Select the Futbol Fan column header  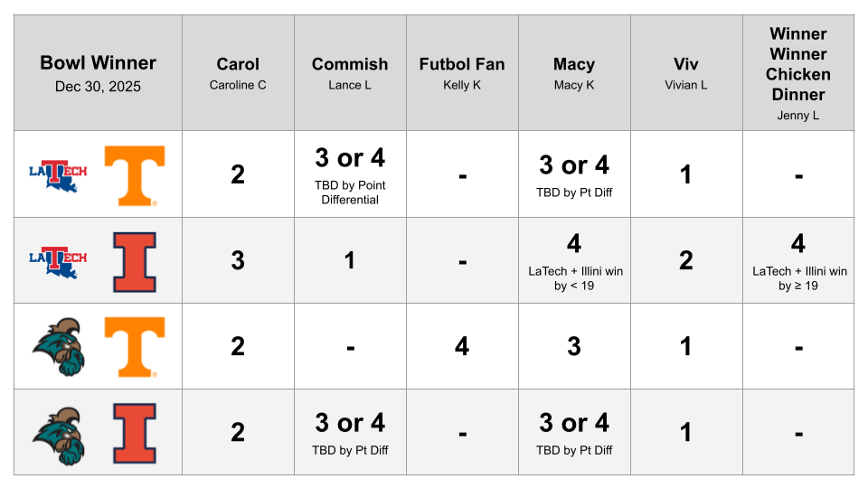tap(462, 72)
